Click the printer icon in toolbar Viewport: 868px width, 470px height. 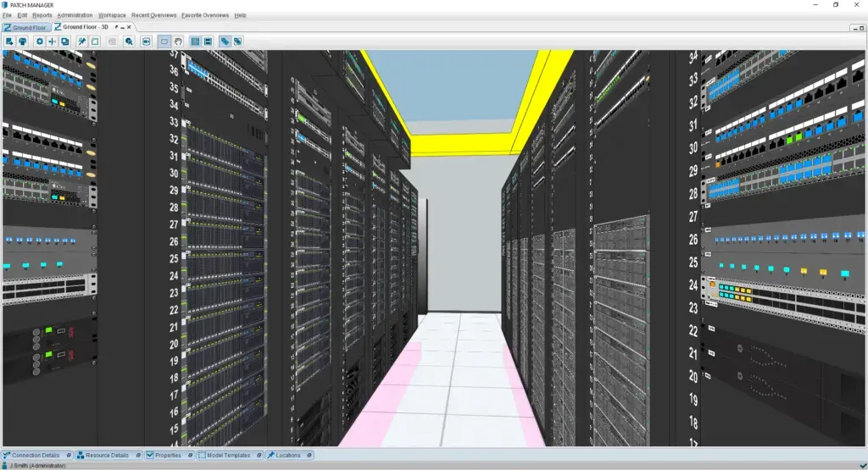point(23,41)
